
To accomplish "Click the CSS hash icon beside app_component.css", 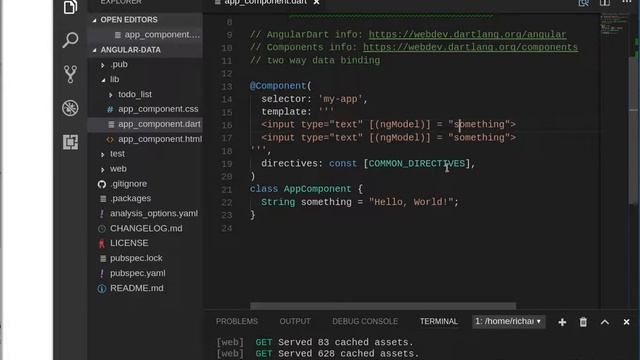I will pyautogui.click(x=110, y=109).
